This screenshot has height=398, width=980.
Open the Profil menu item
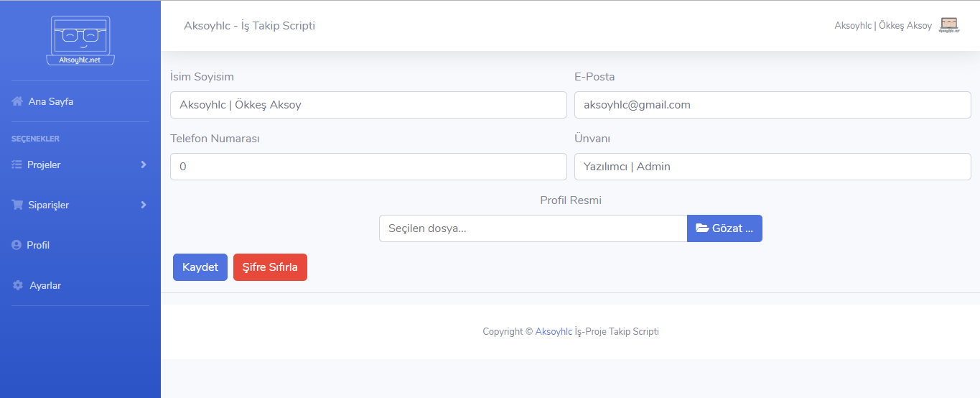click(38, 245)
